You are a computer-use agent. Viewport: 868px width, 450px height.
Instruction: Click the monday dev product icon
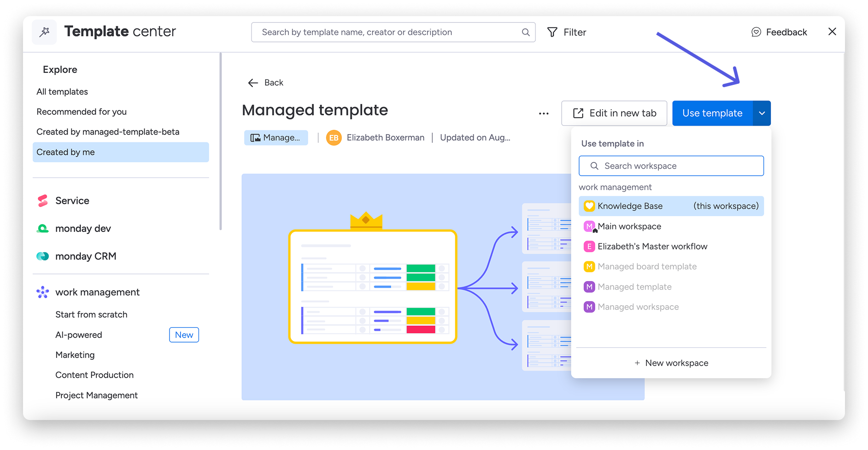[43, 228]
